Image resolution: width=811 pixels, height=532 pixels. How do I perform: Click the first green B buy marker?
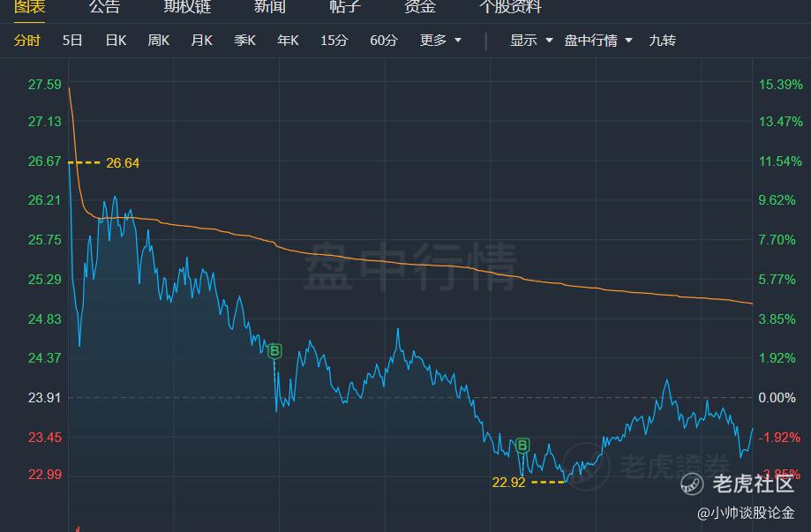(x=274, y=351)
